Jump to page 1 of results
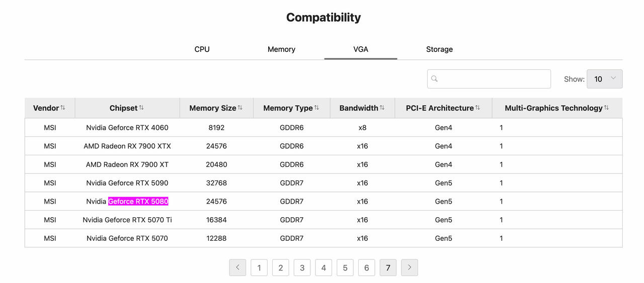This screenshot has height=283, width=644. 259,267
